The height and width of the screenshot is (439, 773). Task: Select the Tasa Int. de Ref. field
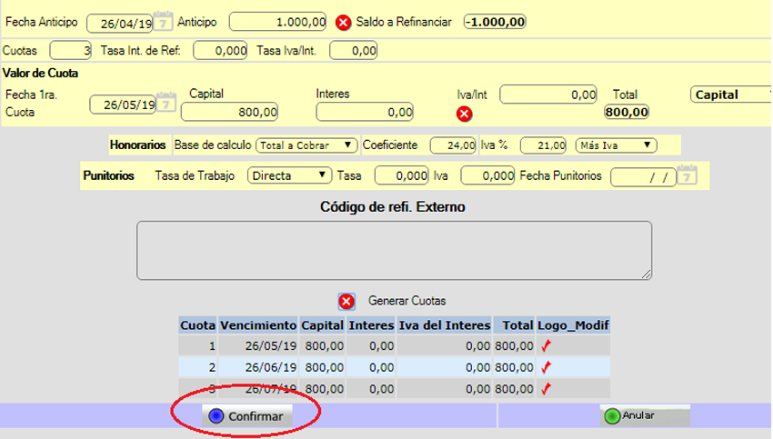(220, 50)
